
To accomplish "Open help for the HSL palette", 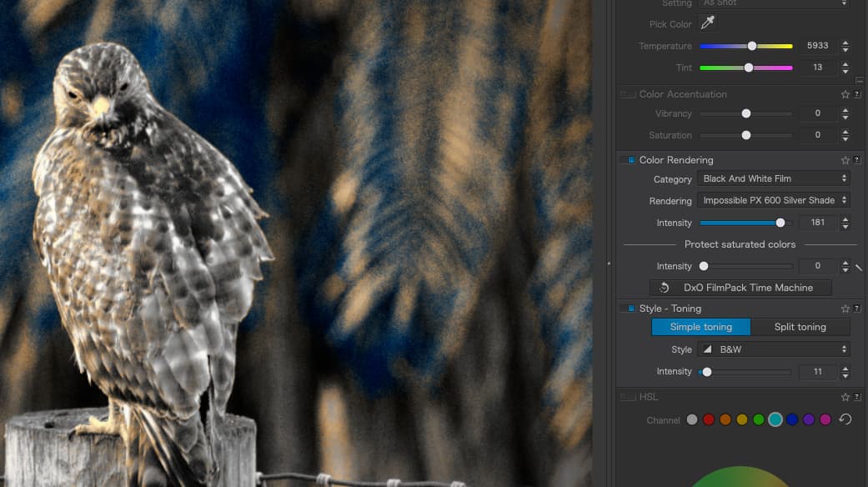I will 857,398.
